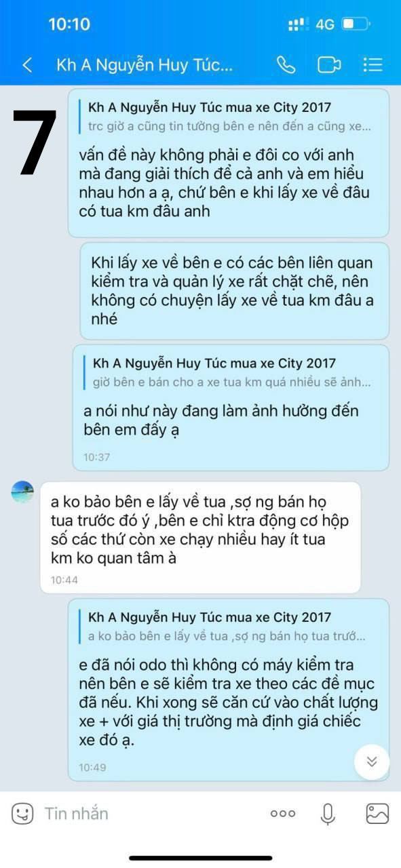This screenshot has width=401, height=868.
Task: Tap the back arrow in chat header
Action: pos(27,65)
